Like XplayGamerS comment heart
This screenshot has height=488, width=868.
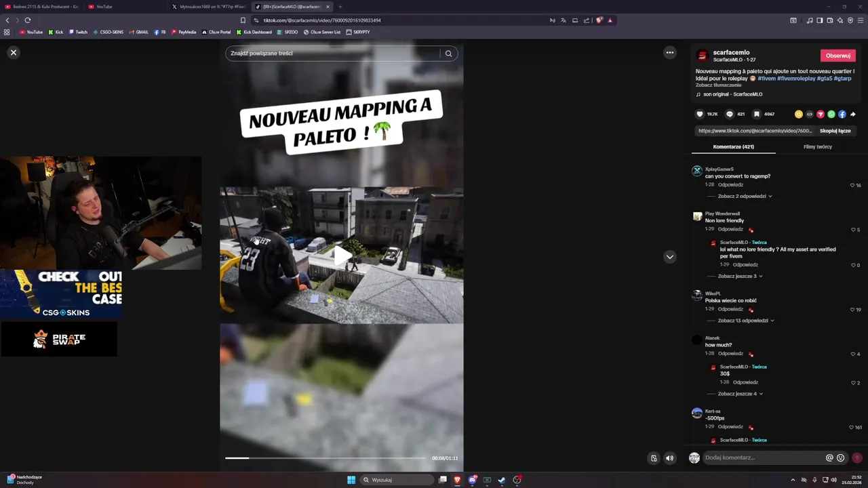(852, 185)
